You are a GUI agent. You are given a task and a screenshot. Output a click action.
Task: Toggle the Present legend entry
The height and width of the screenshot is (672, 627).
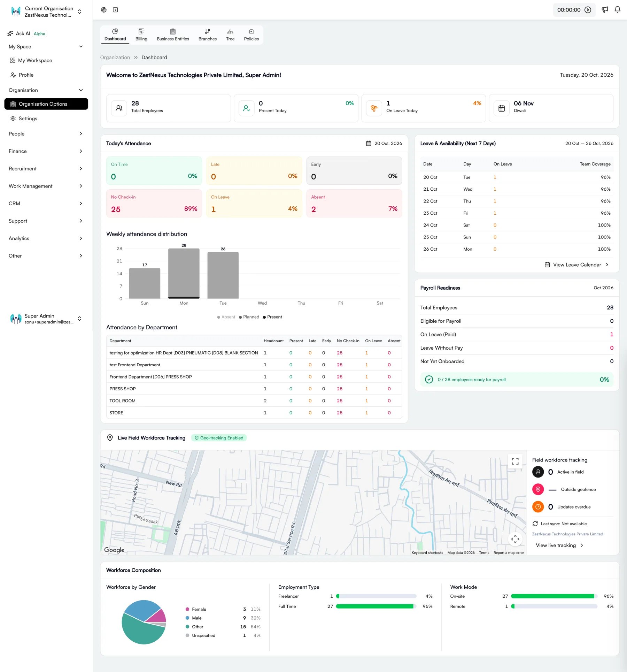click(272, 317)
